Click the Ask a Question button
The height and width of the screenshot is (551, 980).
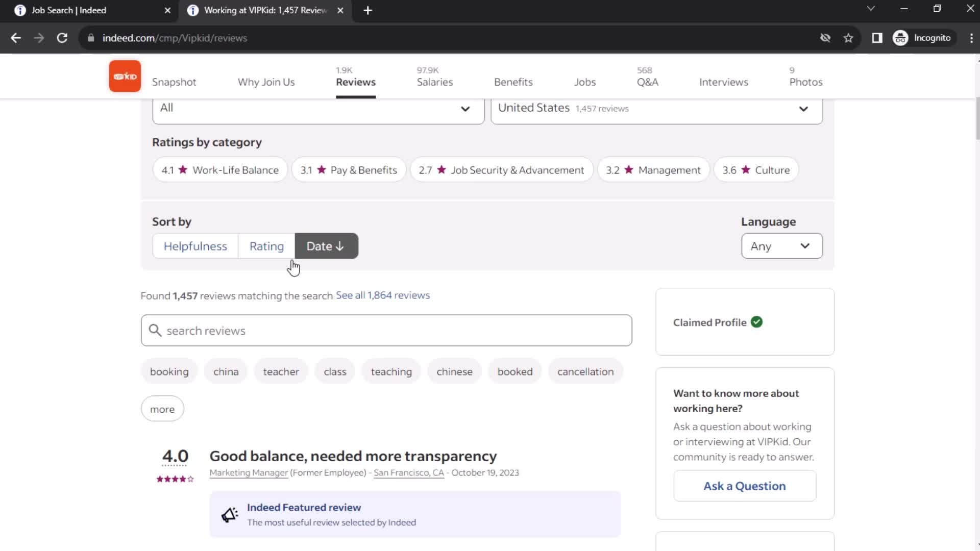tap(745, 486)
